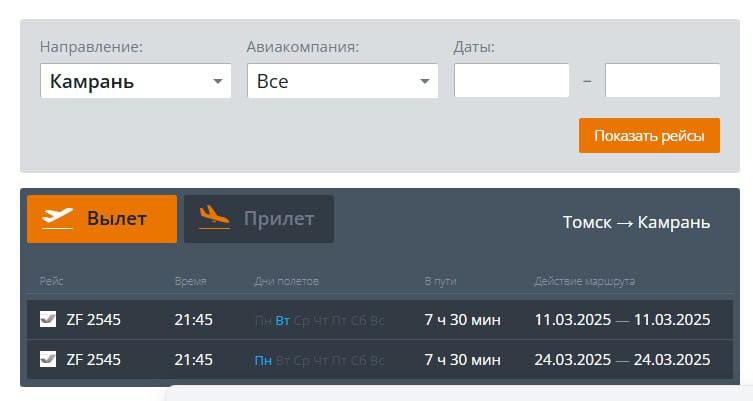
Task: Select the highlighted Пн day in second row
Action: pos(263,359)
